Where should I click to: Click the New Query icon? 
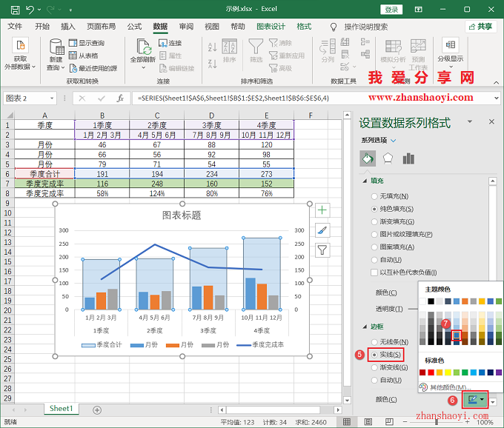click(x=56, y=47)
